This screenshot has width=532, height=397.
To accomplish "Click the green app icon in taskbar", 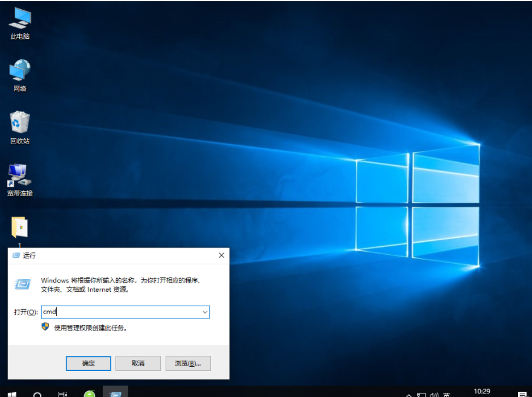I will [89, 394].
